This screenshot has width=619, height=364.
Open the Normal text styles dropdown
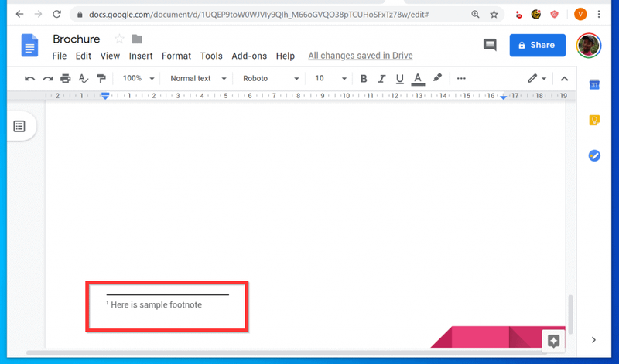tap(198, 79)
